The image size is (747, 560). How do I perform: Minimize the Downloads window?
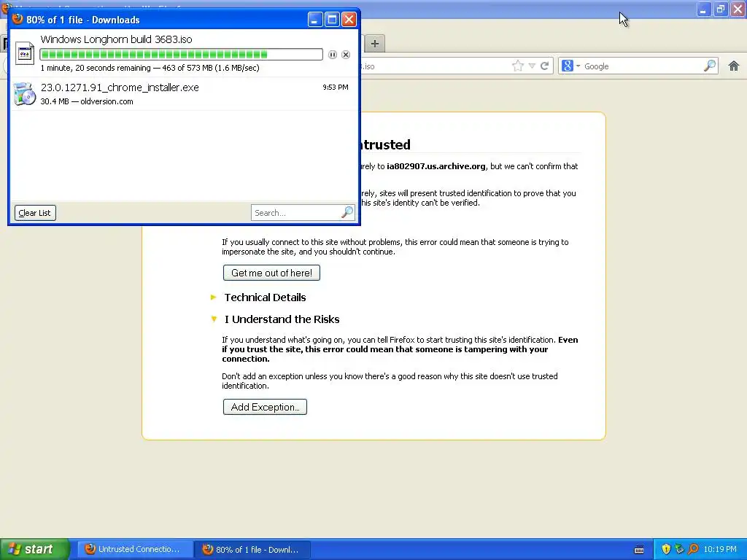click(x=315, y=20)
